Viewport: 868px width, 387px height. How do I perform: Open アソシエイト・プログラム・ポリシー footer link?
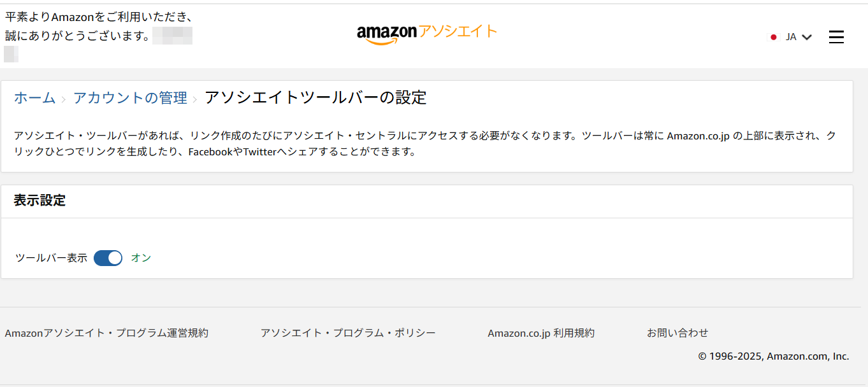pos(348,333)
